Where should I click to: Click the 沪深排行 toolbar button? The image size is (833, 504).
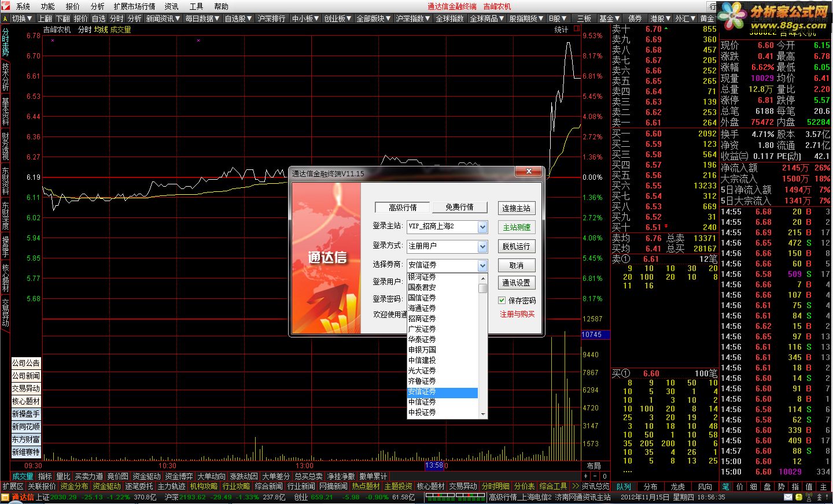[271, 18]
